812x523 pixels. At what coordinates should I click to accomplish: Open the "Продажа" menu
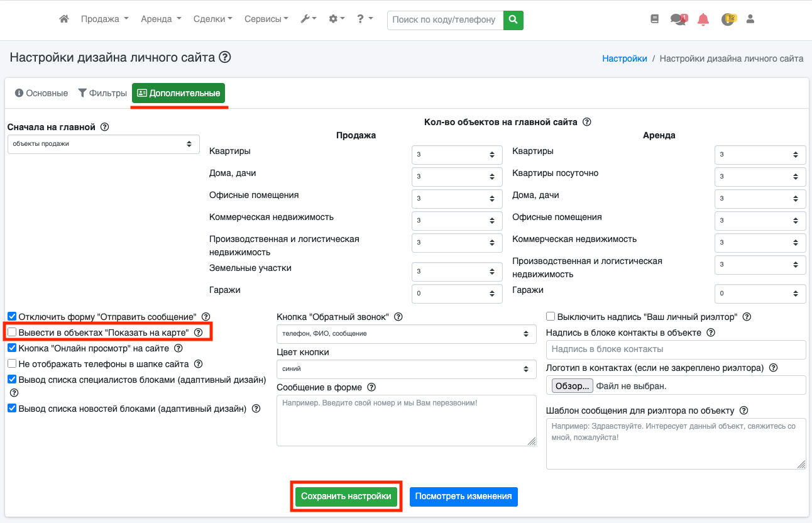click(104, 19)
